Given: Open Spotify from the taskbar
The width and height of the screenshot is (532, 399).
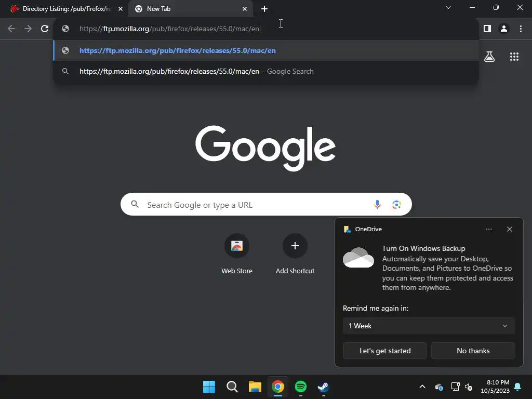Looking at the screenshot, I should click(x=301, y=387).
